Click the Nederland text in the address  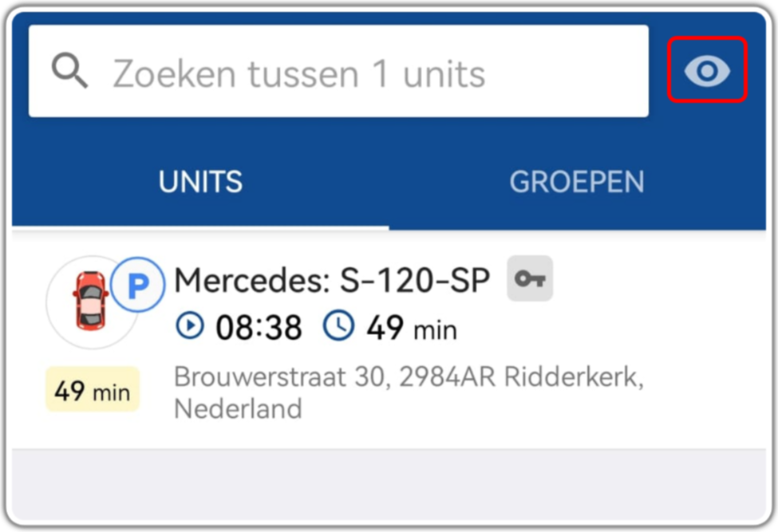tap(238, 409)
